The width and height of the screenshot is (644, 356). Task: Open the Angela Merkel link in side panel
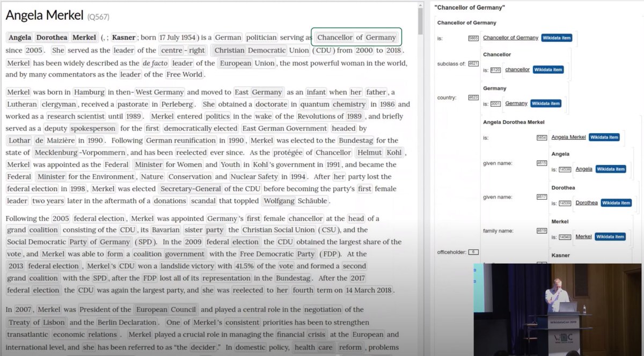point(568,137)
